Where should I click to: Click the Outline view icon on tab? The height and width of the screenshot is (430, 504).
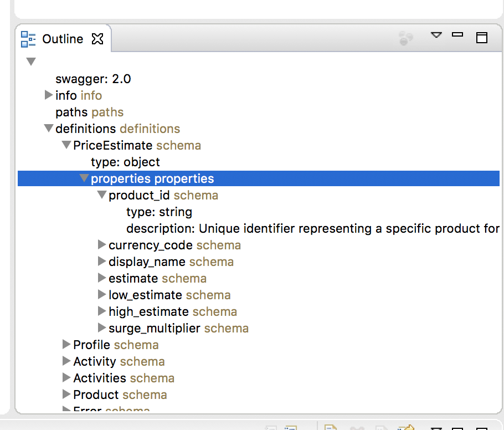(x=28, y=39)
